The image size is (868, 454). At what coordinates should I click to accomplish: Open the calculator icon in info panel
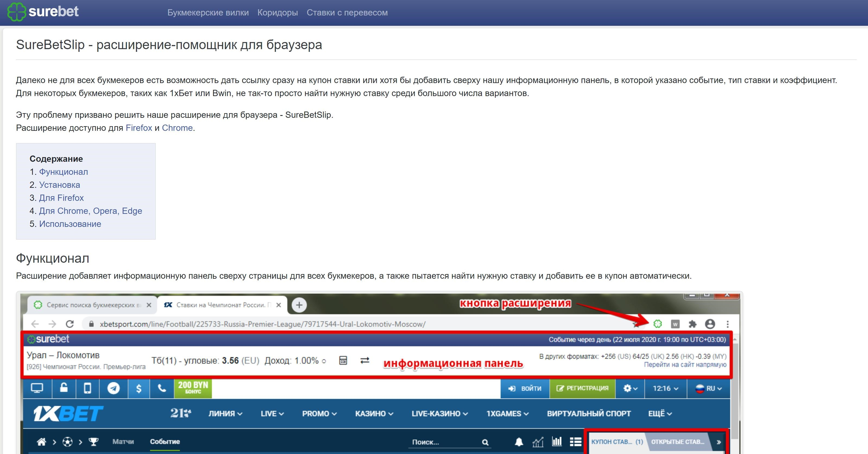pyautogui.click(x=343, y=360)
